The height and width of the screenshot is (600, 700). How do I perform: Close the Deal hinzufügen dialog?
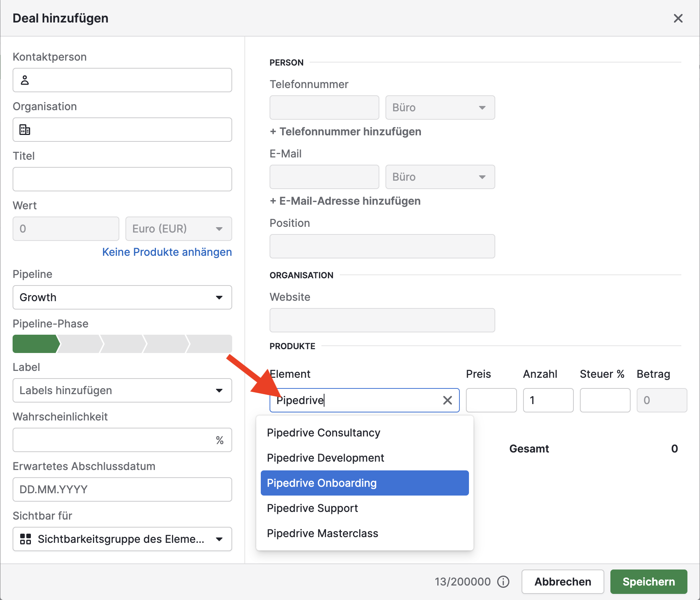click(x=678, y=18)
